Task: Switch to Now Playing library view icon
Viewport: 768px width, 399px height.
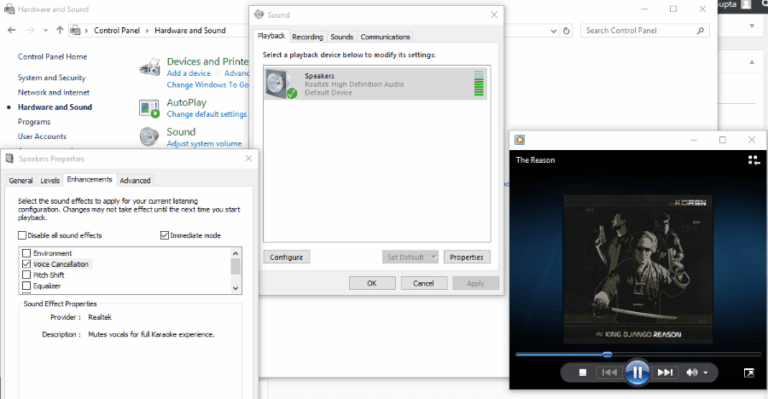Action: click(754, 160)
